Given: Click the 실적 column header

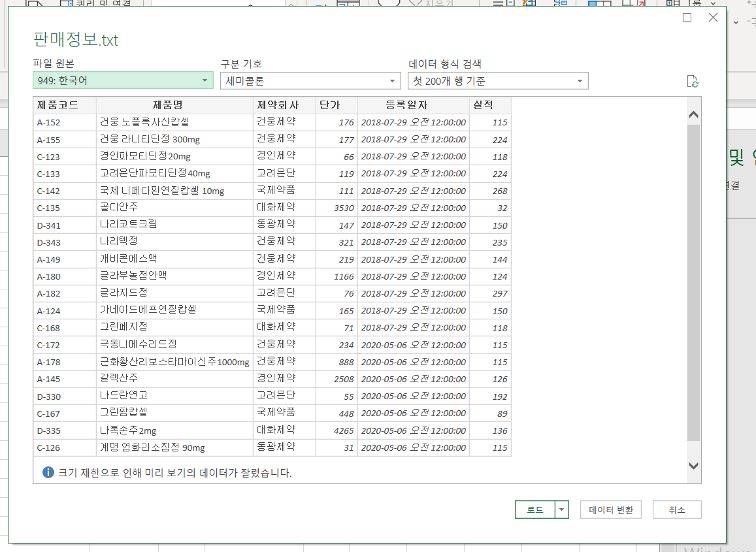Looking at the screenshot, I should click(490, 105).
